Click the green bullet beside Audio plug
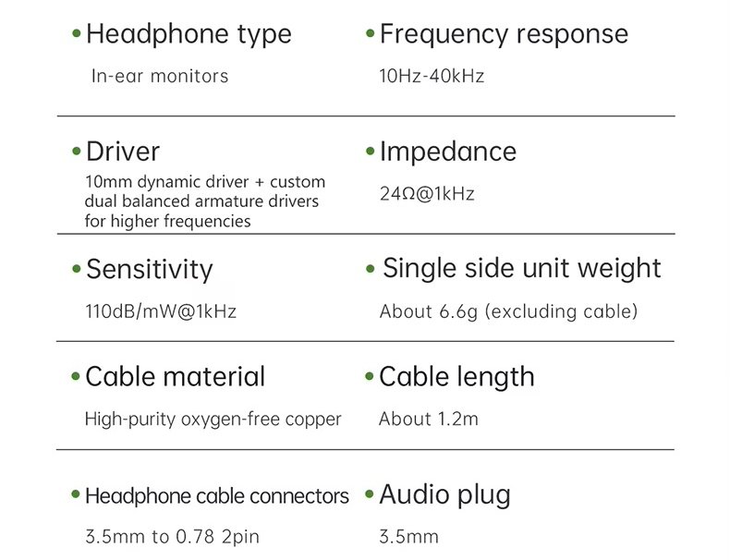The width and height of the screenshot is (730, 560). pos(371,495)
